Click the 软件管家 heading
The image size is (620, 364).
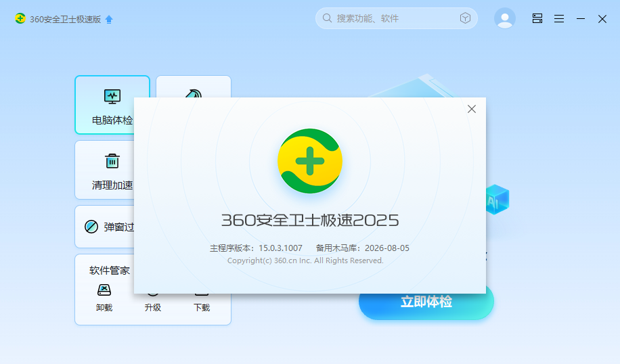[110, 271]
